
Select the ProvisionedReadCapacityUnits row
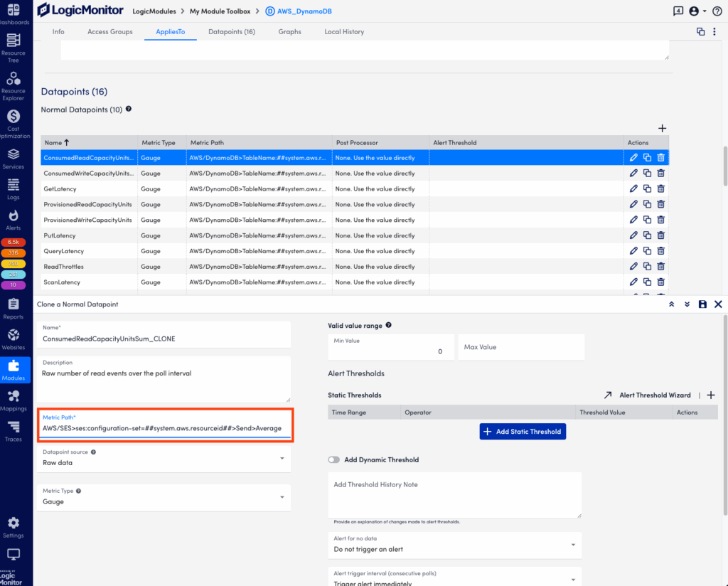(x=355, y=204)
